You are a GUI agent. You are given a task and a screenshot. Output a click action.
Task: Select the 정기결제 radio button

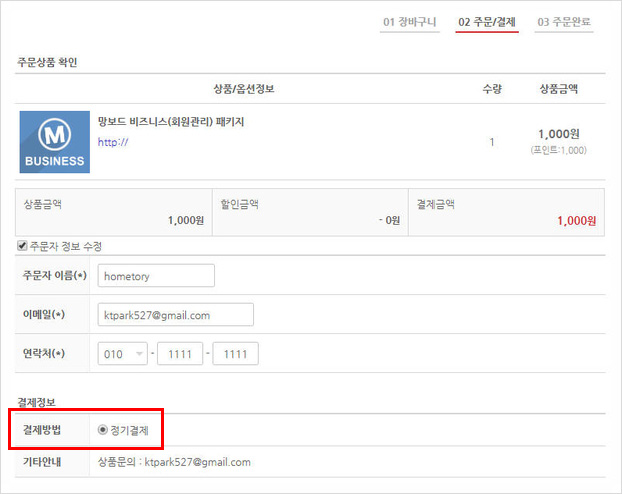103,430
